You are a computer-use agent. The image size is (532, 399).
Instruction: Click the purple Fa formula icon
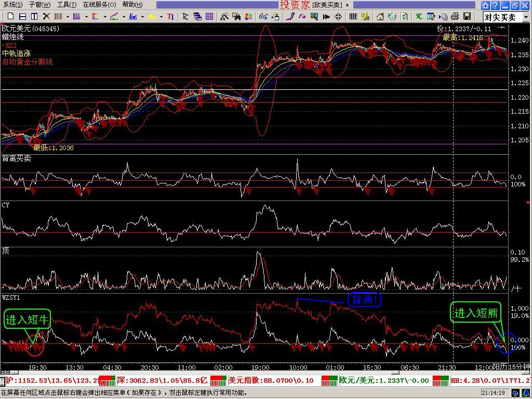click(302, 16)
